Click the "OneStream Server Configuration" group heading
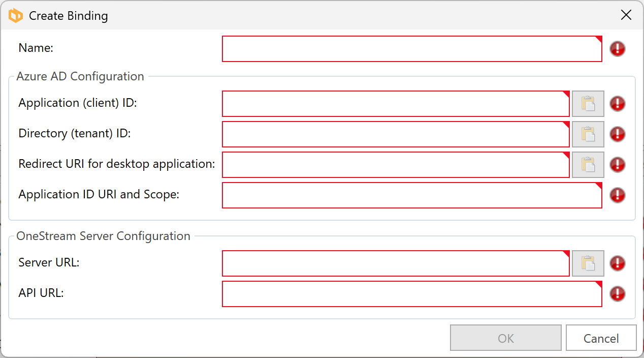 pyautogui.click(x=104, y=236)
